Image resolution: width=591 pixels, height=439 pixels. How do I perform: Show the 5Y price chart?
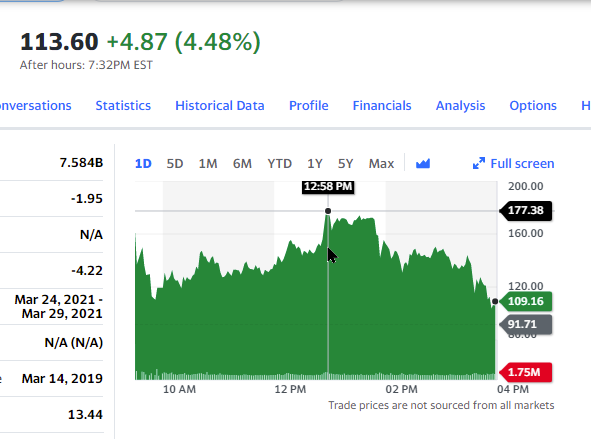point(345,164)
